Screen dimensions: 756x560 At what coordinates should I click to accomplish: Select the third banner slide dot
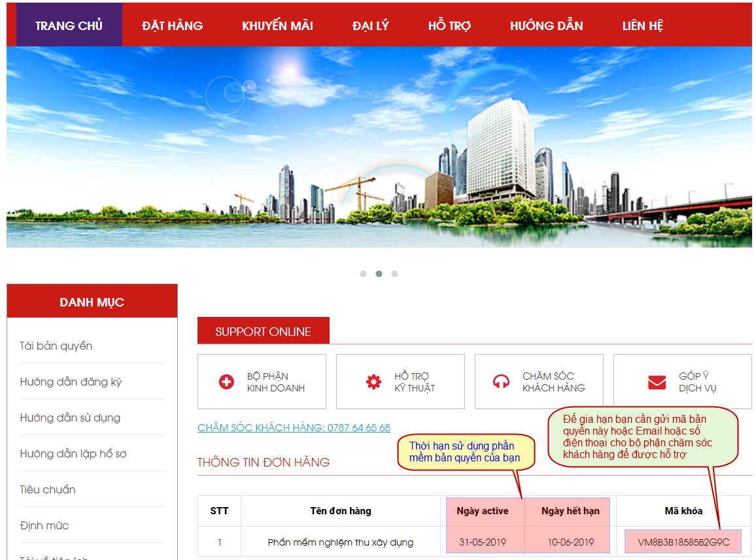pyautogui.click(x=394, y=274)
